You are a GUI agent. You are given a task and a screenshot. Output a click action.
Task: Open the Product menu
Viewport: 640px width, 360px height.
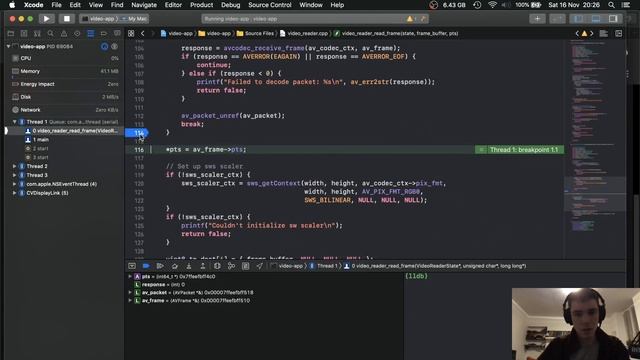tap(201, 5)
